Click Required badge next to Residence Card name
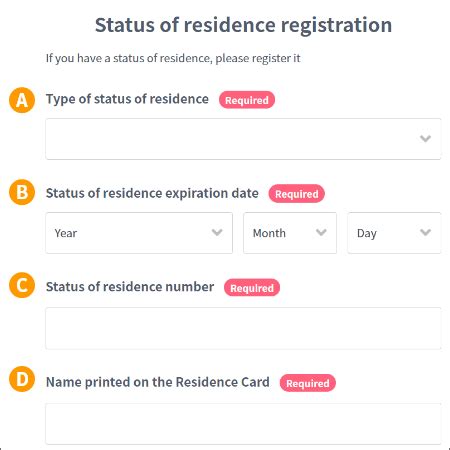Image resolution: width=450 pixels, height=450 pixels. [308, 383]
